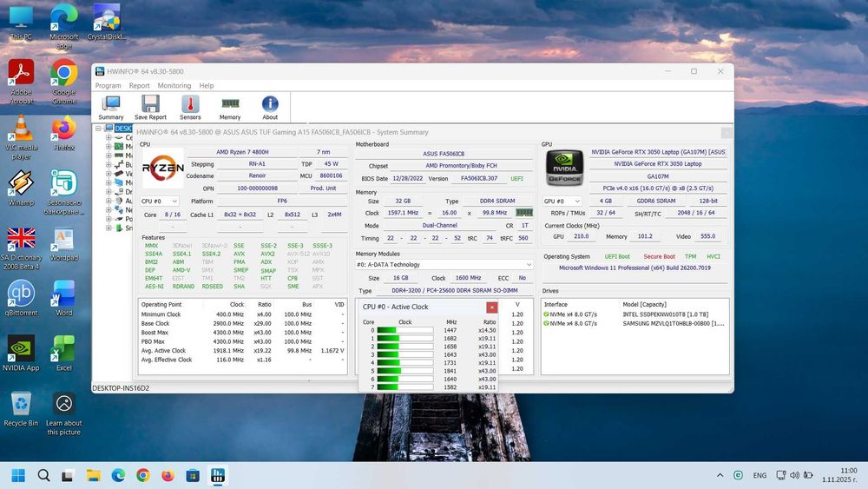Click the AMD Ryzen 7 4800H name field
The image size is (868, 489).
pos(242,152)
